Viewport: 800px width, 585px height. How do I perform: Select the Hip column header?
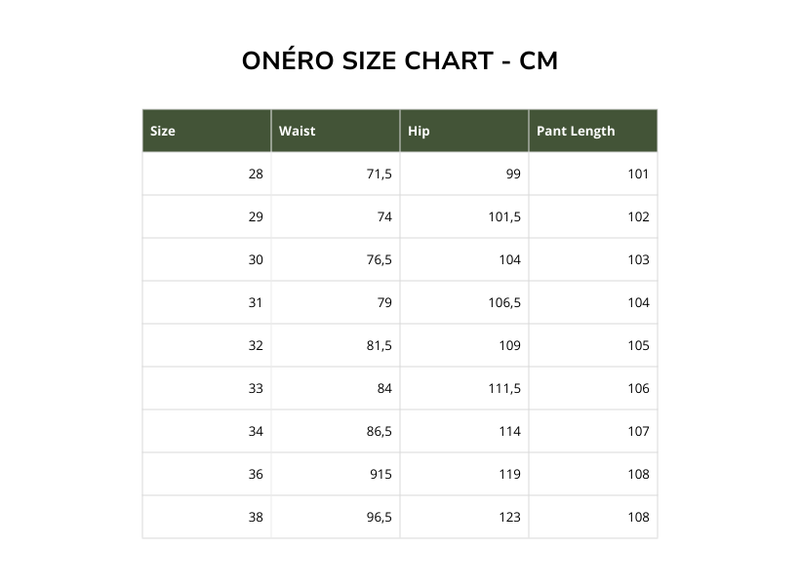(419, 131)
